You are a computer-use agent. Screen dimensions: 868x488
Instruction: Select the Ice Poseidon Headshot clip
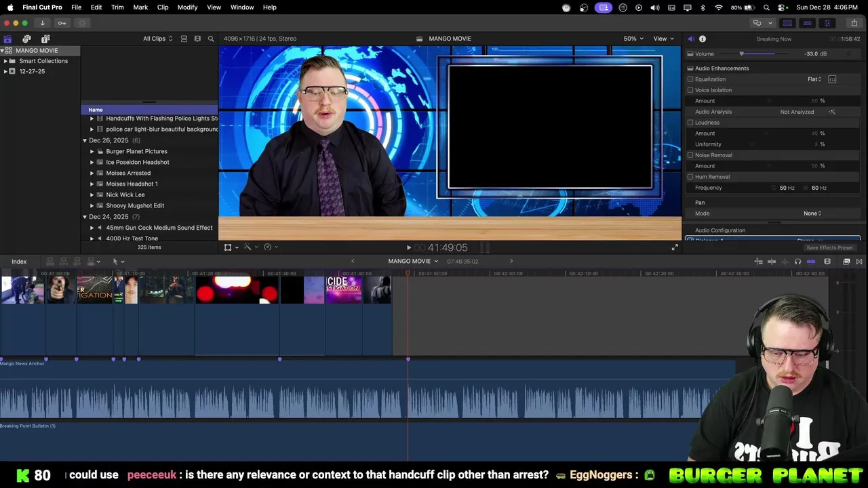[138, 163]
